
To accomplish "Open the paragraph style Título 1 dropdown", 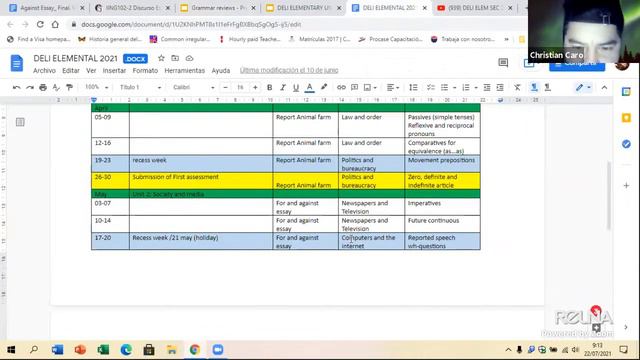I will point(140,87).
